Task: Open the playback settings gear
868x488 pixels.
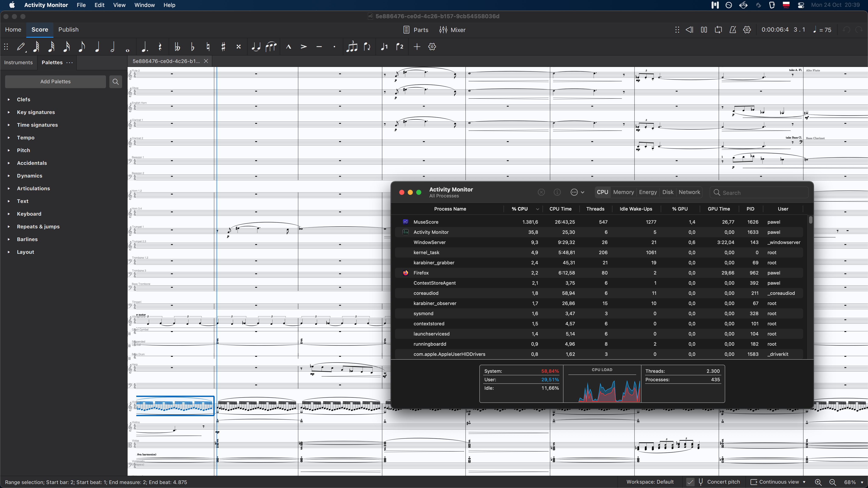Action: pyautogui.click(x=747, y=30)
